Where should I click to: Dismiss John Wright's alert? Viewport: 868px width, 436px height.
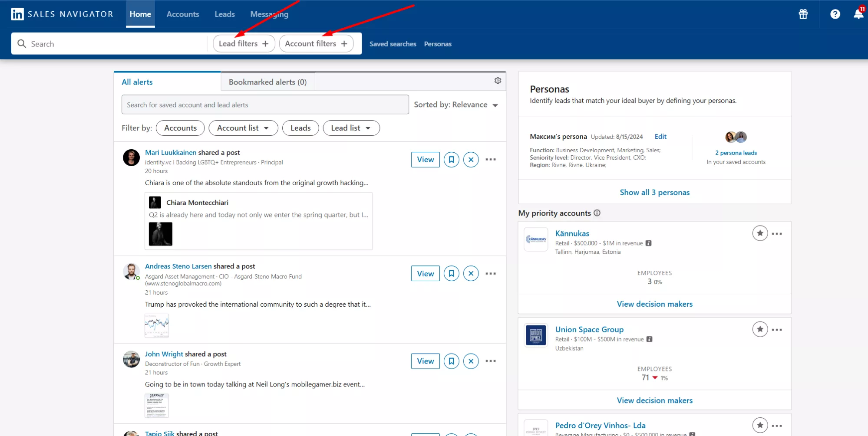coord(471,361)
